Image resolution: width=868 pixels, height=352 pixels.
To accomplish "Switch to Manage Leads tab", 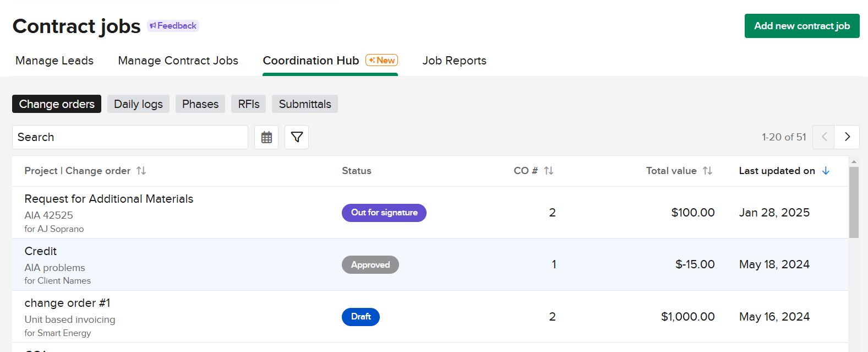I will 54,61.
